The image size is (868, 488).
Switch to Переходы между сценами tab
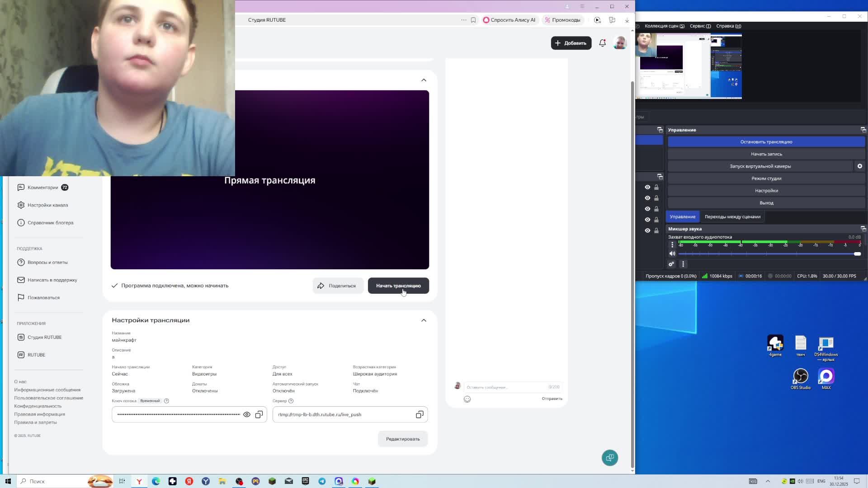[x=732, y=217]
